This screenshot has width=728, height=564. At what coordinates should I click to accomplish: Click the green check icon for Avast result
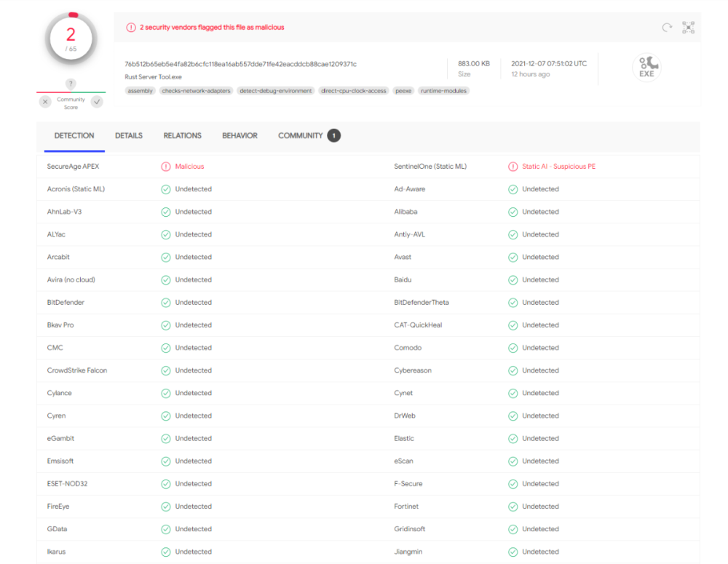click(513, 257)
